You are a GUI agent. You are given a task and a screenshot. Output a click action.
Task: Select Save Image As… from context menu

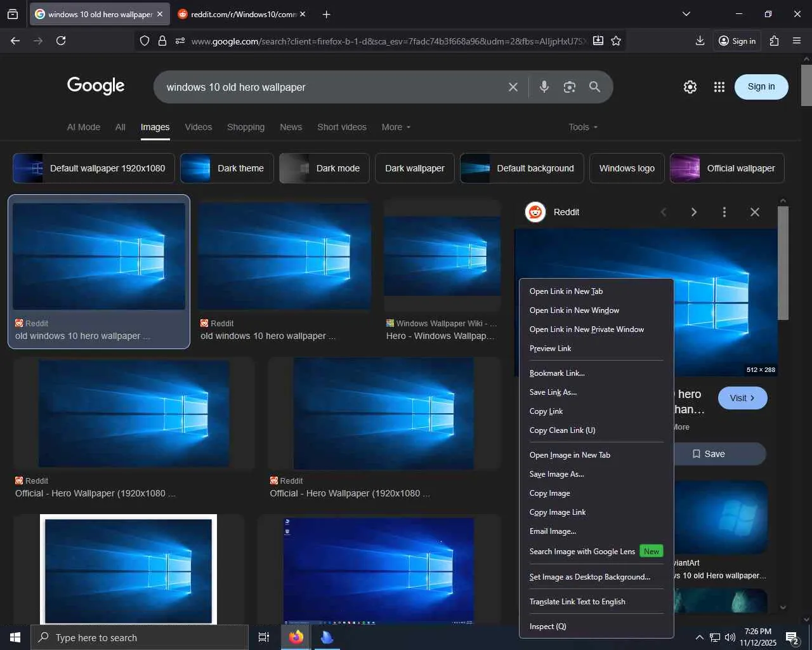click(x=596, y=474)
